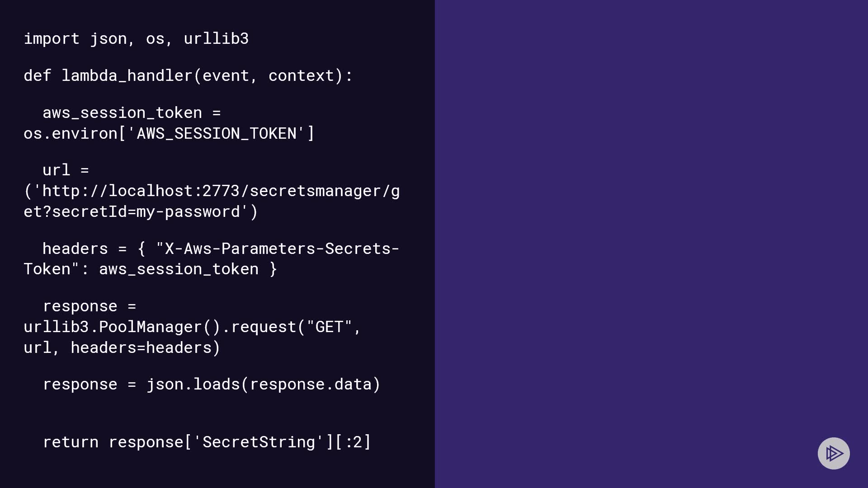Click the first 'response =' line
The width and height of the screenshot is (868, 488).
(89, 306)
